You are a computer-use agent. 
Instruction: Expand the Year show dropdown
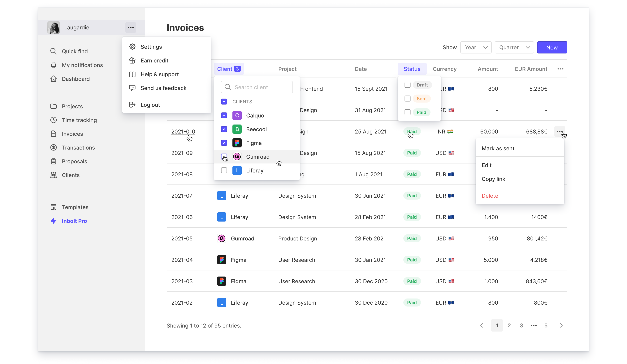pyautogui.click(x=476, y=47)
